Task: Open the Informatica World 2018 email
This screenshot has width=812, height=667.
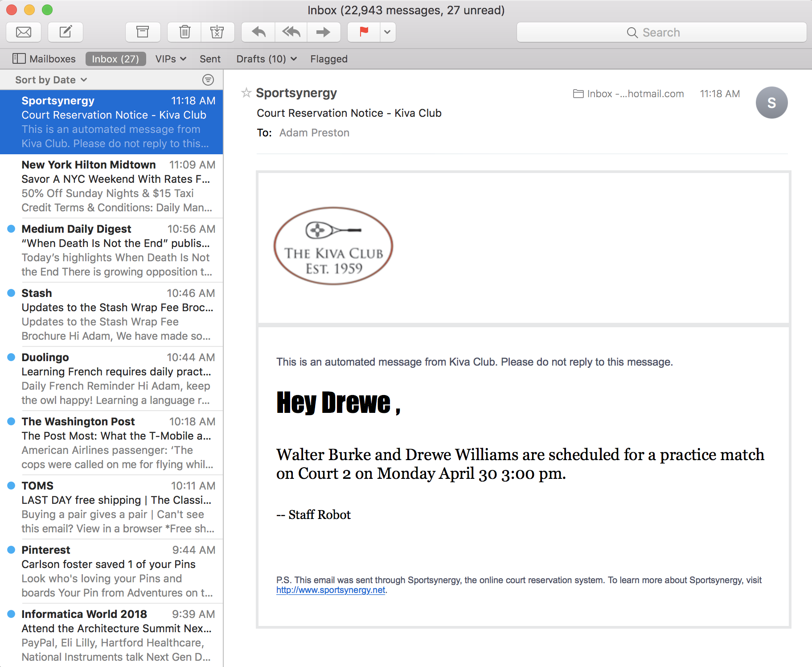Action: pos(111,635)
